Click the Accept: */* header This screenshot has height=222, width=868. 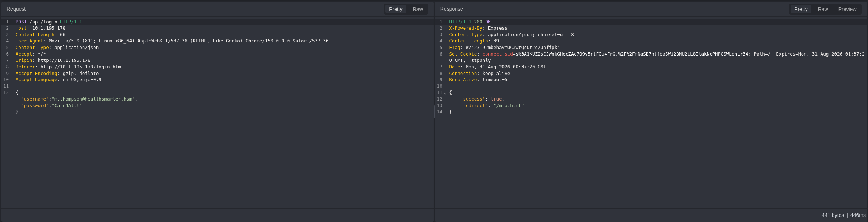click(31, 54)
